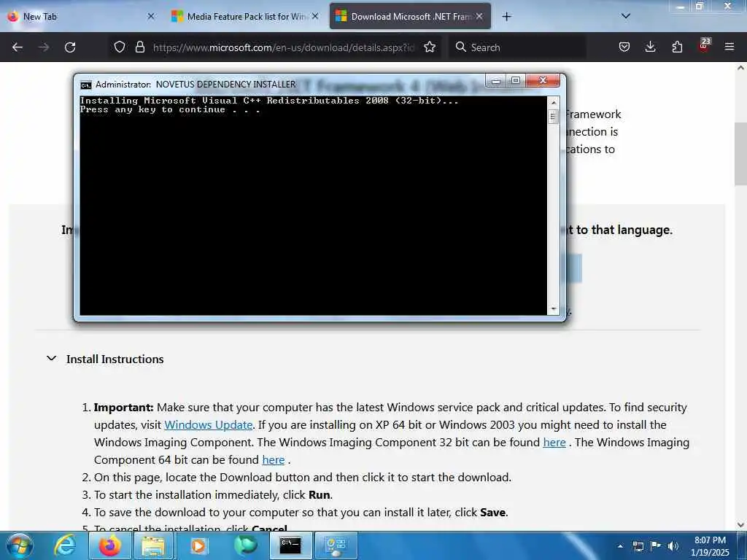Minimize the Novetus Dependency Installer window
The width and height of the screenshot is (747, 560).
point(496,80)
